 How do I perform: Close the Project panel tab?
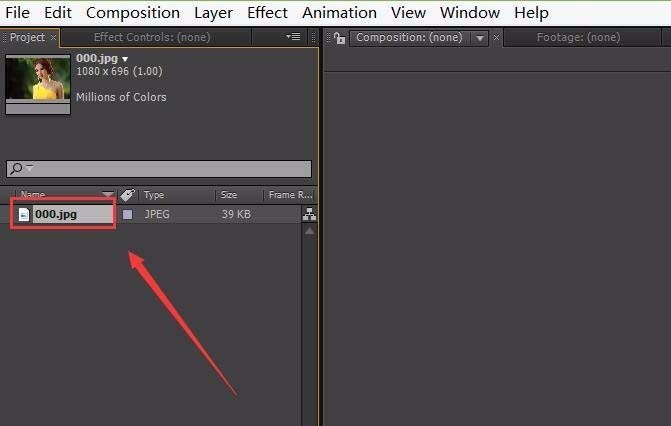pos(53,38)
